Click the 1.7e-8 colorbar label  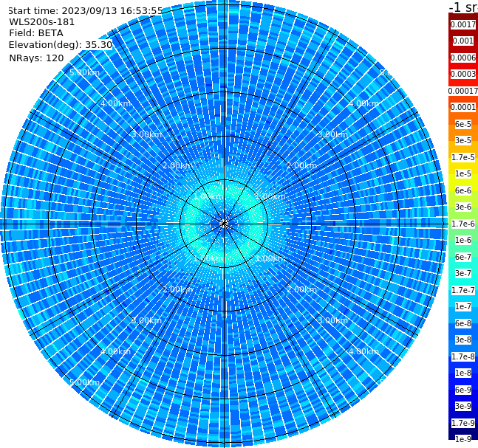[463, 356]
